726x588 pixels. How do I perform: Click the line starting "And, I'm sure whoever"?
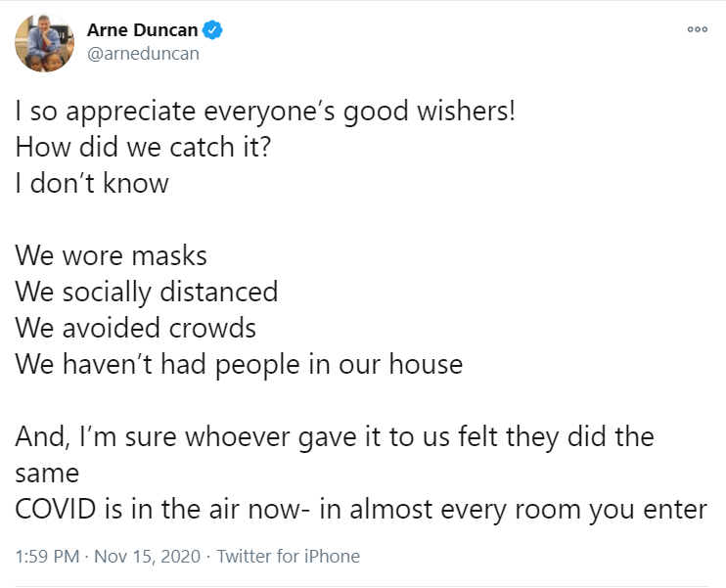(335, 436)
